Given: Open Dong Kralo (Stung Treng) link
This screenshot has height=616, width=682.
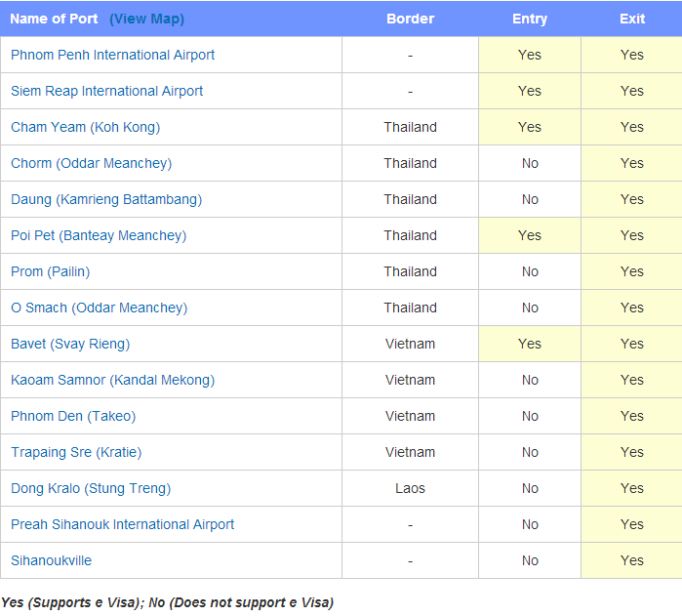Looking at the screenshot, I should pyautogui.click(x=91, y=488).
